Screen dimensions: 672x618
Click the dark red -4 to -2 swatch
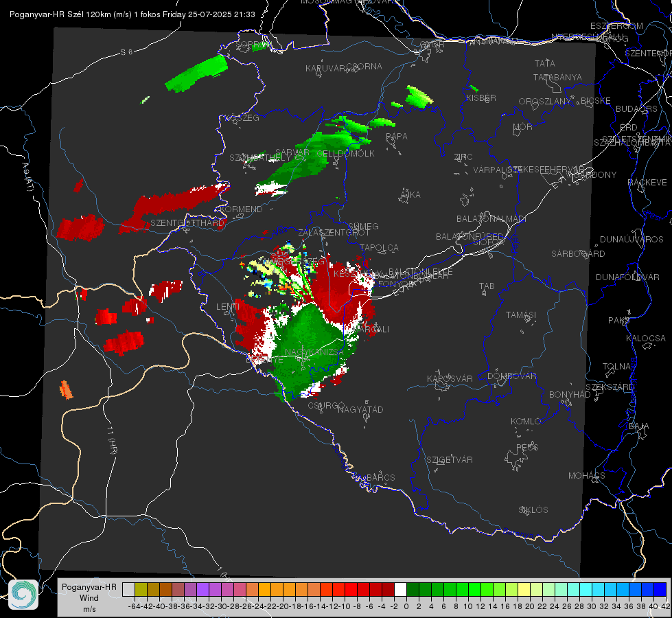click(389, 589)
